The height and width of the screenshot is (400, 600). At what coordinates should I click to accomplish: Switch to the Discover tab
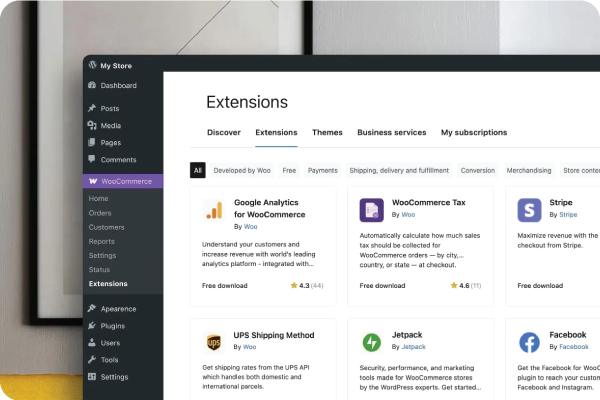pos(224,132)
